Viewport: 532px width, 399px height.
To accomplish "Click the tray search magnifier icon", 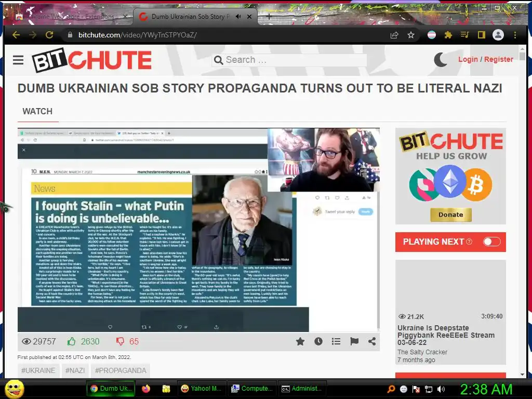I will click(x=391, y=389).
